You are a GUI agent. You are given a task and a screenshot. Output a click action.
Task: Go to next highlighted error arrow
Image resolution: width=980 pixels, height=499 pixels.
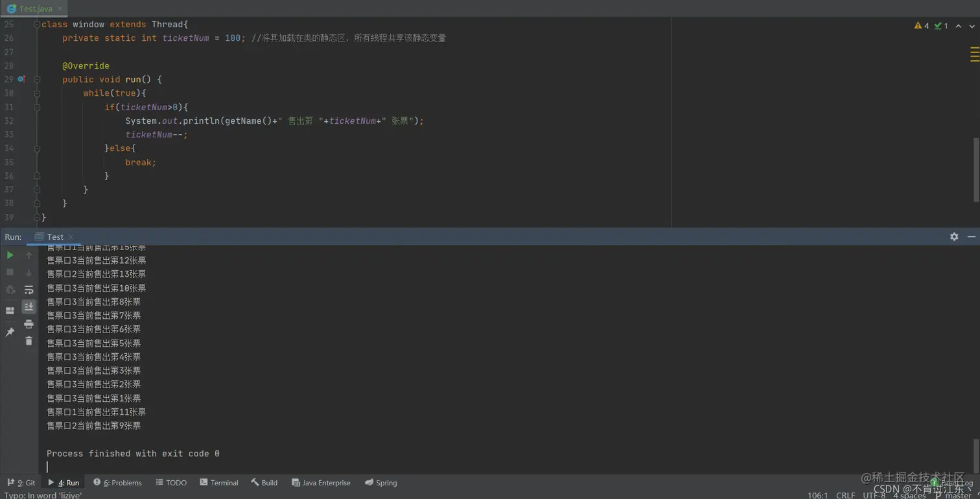[972, 26]
